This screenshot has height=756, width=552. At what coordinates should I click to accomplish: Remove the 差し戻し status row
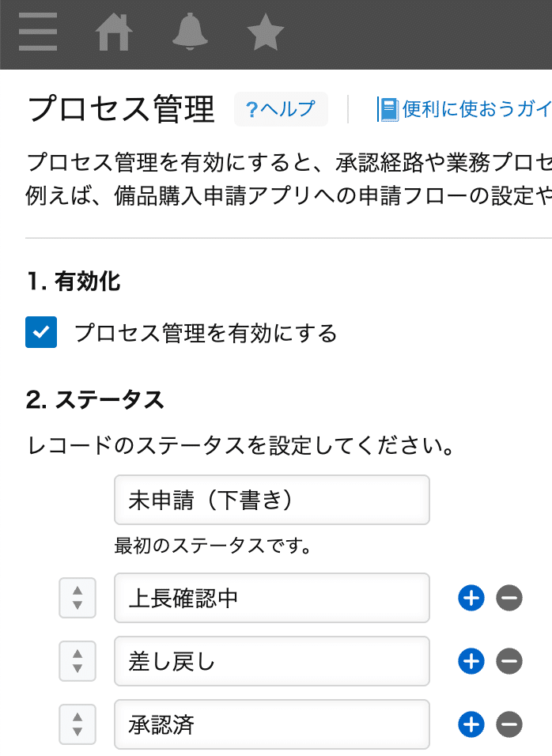tap(509, 661)
